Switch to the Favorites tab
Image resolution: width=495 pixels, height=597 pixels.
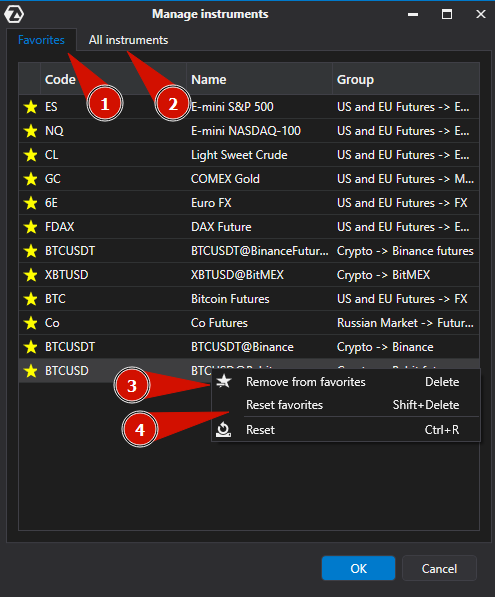(41, 40)
